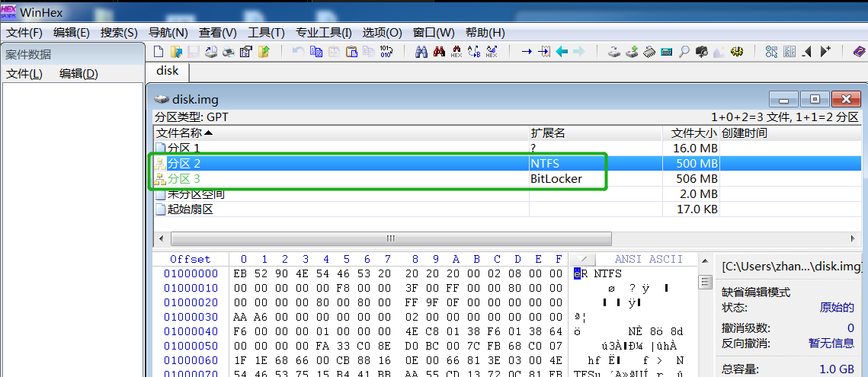
Task: Select the 起始扇区 row
Action: click(x=508, y=209)
